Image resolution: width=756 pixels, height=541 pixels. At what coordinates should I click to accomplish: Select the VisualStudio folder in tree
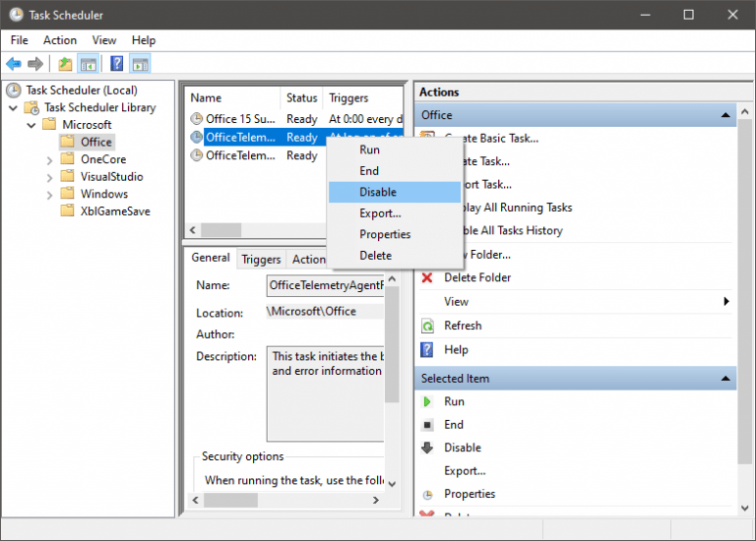pyautogui.click(x=111, y=177)
